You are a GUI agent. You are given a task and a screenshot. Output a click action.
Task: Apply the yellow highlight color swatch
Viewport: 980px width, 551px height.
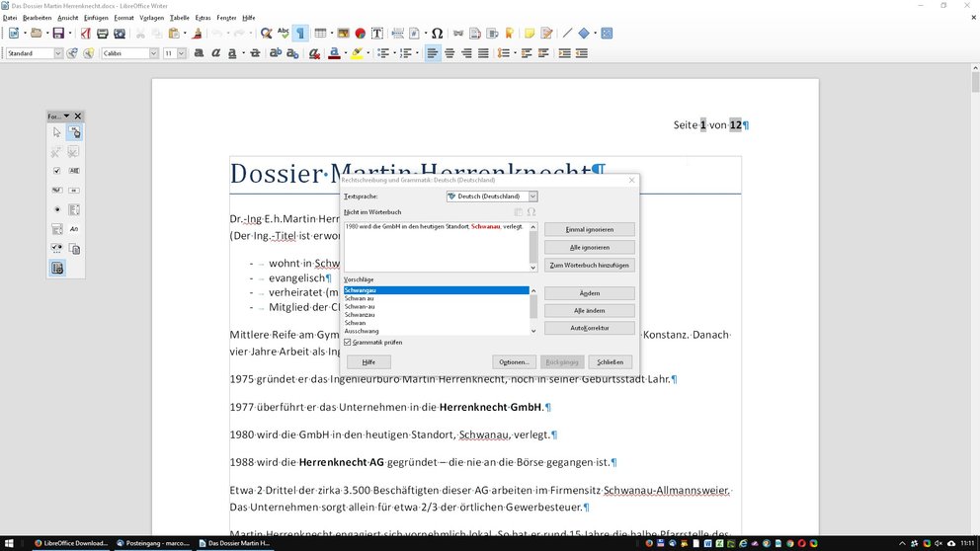pyautogui.click(x=357, y=53)
